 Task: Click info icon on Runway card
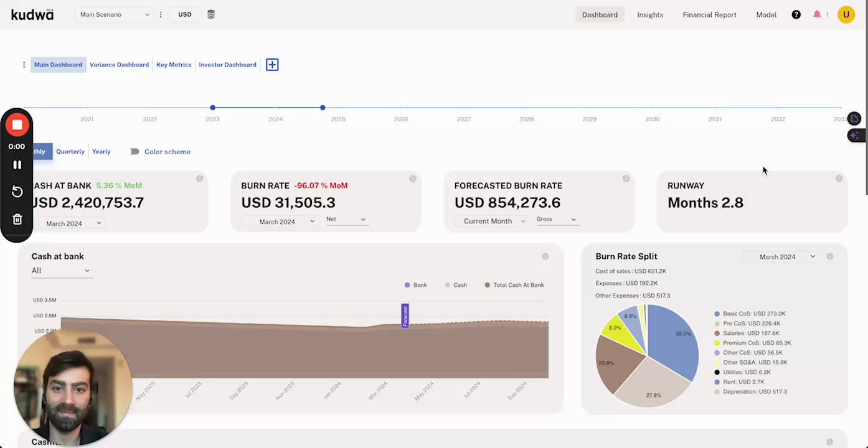[839, 179]
